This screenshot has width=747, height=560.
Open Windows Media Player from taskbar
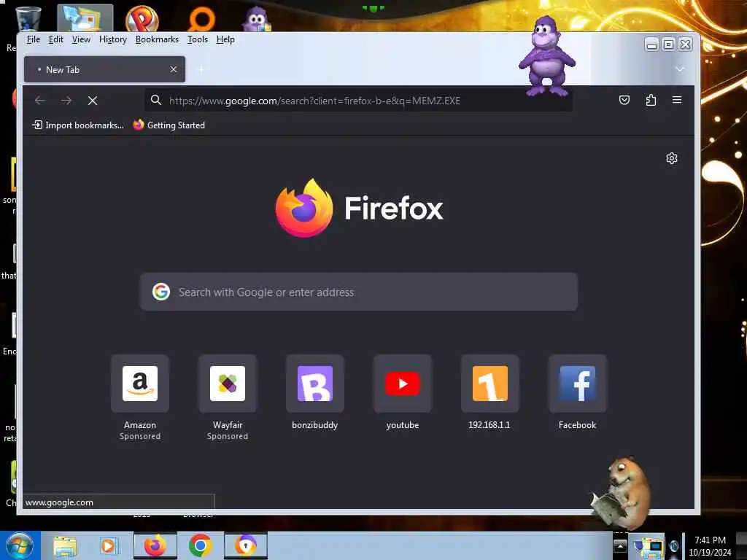coord(109,546)
